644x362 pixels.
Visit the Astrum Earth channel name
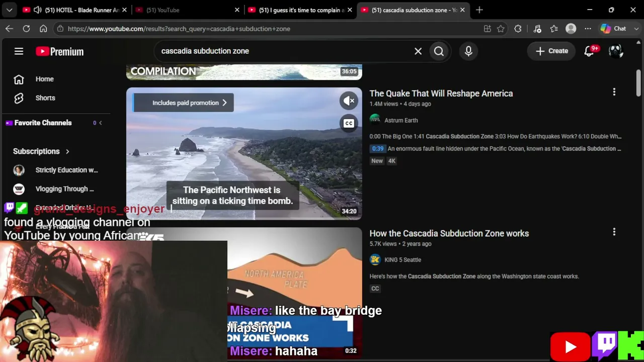pyautogui.click(x=401, y=120)
